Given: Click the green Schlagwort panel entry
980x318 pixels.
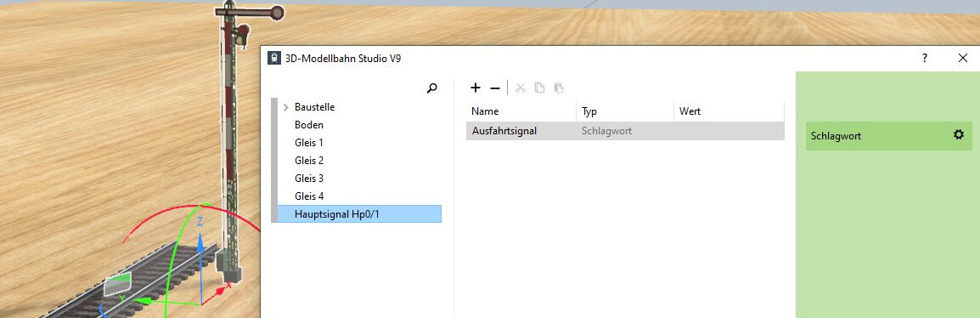Looking at the screenshot, I should coord(889,135).
